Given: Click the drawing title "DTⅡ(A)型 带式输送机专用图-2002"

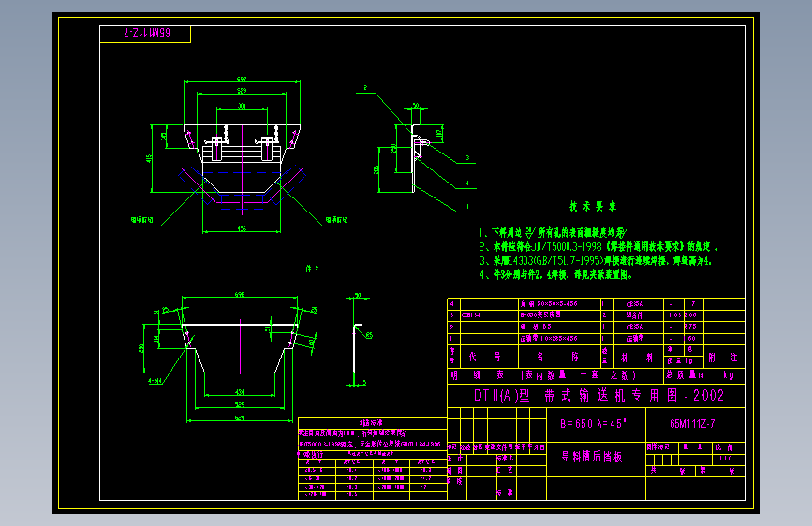Looking at the screenshot, I should pyautogui.click(x=598, y=396).
